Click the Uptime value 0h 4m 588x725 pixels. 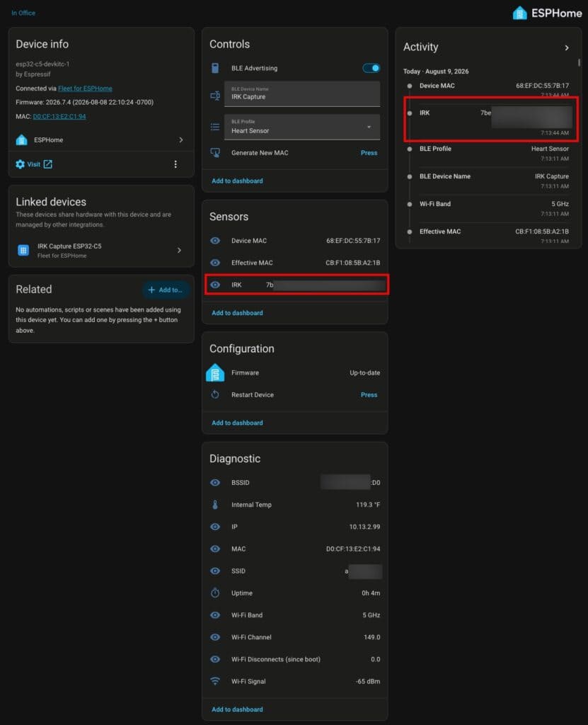coord(371,593)
